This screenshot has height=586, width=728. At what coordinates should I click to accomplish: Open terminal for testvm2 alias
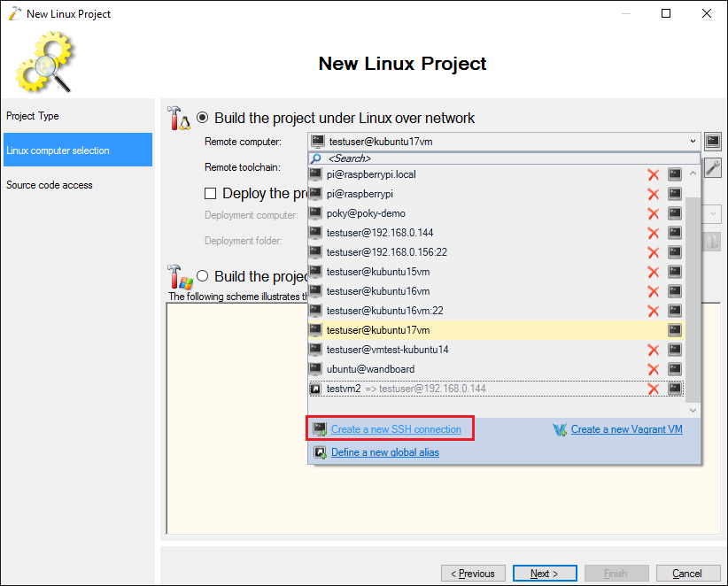click(675, 389)
